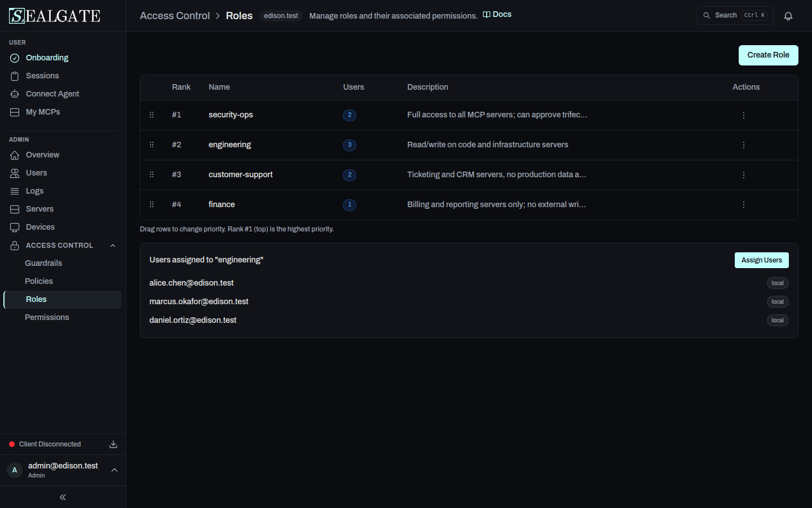Click Client Disconnected status
The image size is (812, 508).
coord(50,444)
